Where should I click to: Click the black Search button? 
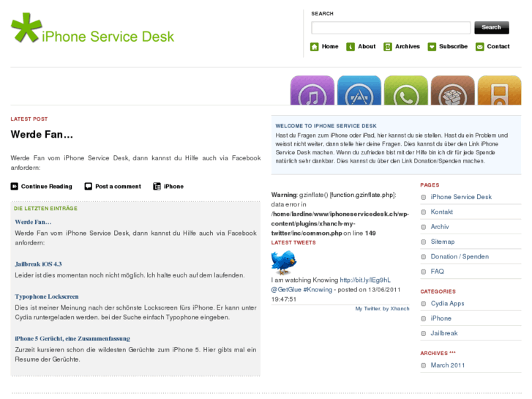[x=492, y=28]
